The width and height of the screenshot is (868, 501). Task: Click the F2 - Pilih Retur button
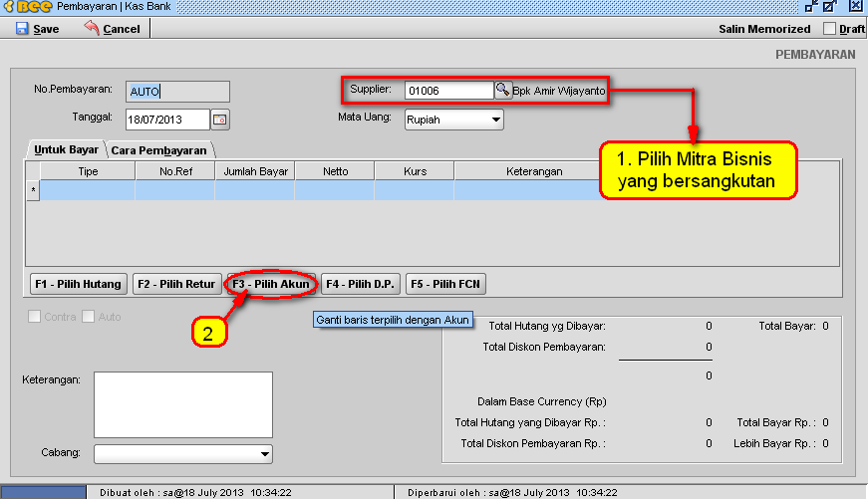177,284
